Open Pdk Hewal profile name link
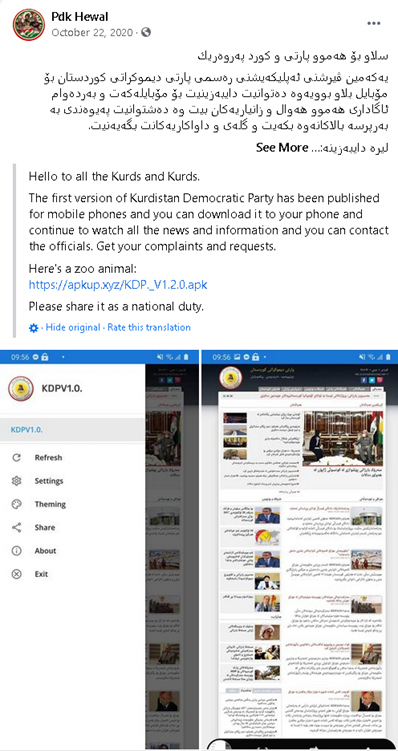The image size is (398, 751). [x=80, y=17]
